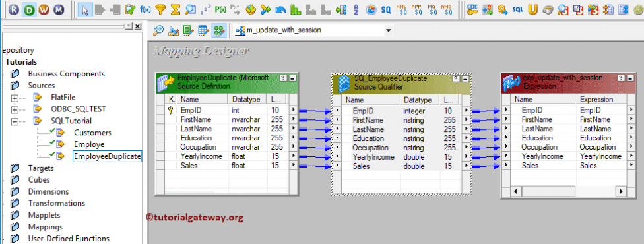This screenshot has width=644, height=244.
Task: Select EmpID row in source definition
Action: (x=227, y=111)
